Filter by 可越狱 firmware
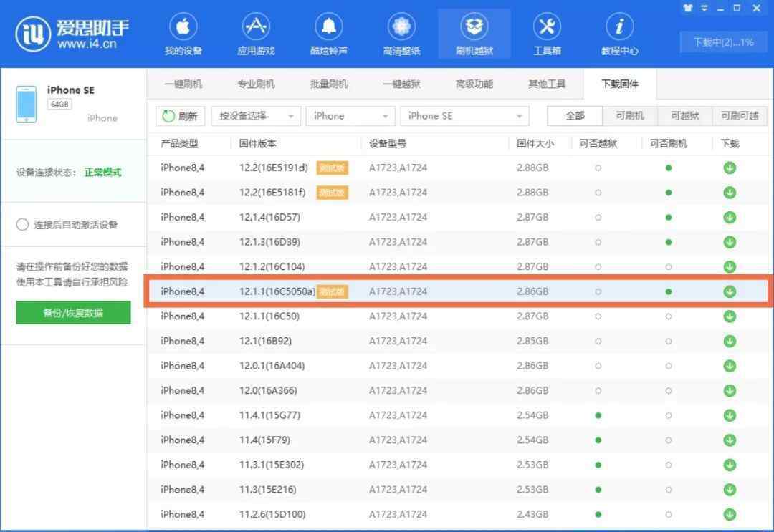This screenshot has width=774, height=532. click(684, 116)
